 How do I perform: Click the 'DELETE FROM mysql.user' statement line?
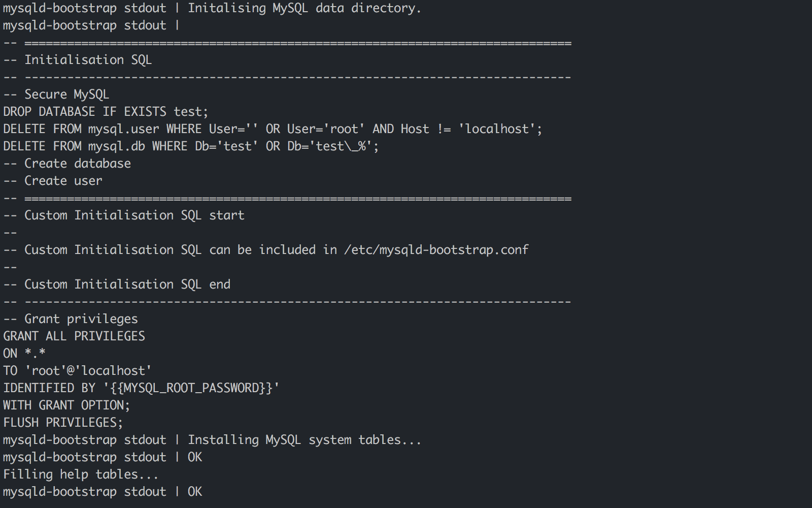(x=272, y=129)
